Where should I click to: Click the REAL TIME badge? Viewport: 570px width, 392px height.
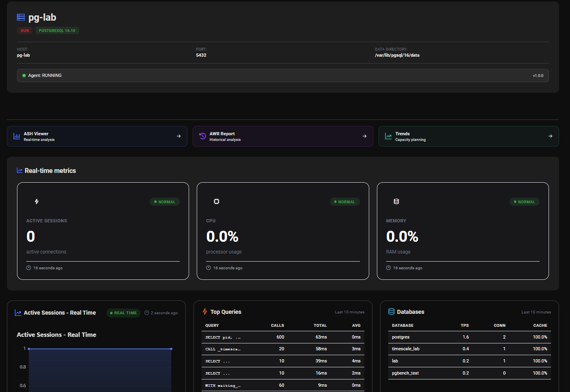tap(123, 313)
